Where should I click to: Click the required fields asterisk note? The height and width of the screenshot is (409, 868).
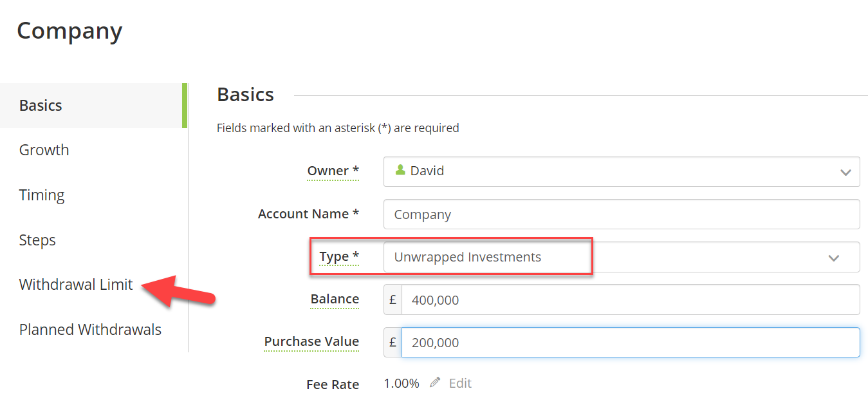pos(338,128)
